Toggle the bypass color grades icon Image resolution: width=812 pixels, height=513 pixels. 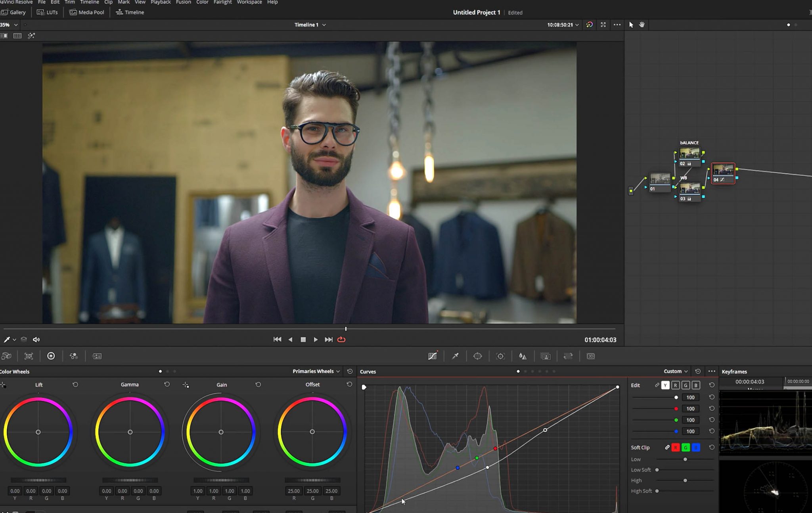590,25
